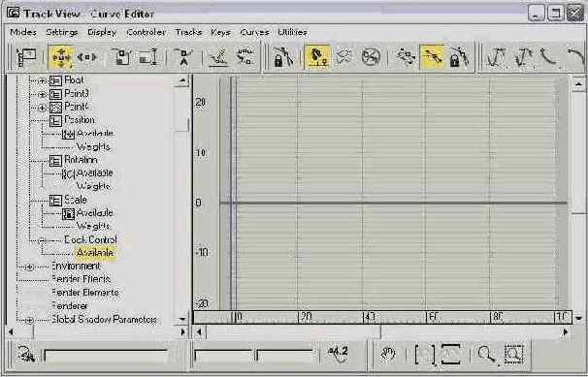
Task: Select Available under Scale
Action: tap(94, 212)
